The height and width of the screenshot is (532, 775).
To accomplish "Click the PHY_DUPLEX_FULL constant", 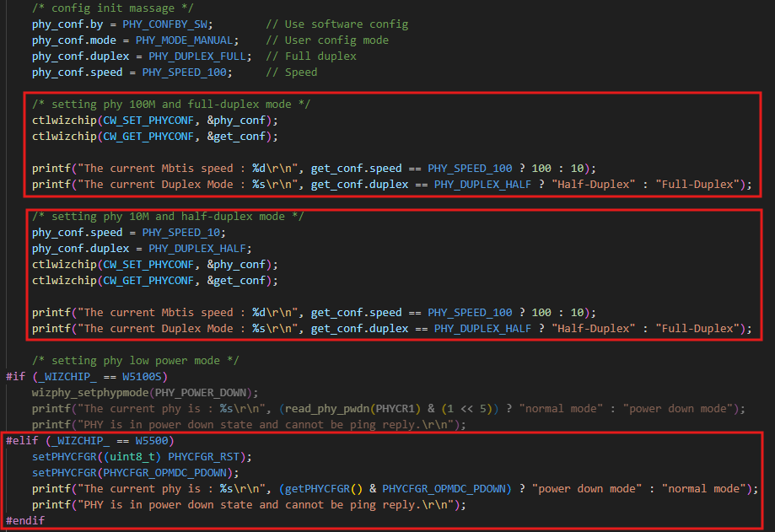I will point(197,56).
